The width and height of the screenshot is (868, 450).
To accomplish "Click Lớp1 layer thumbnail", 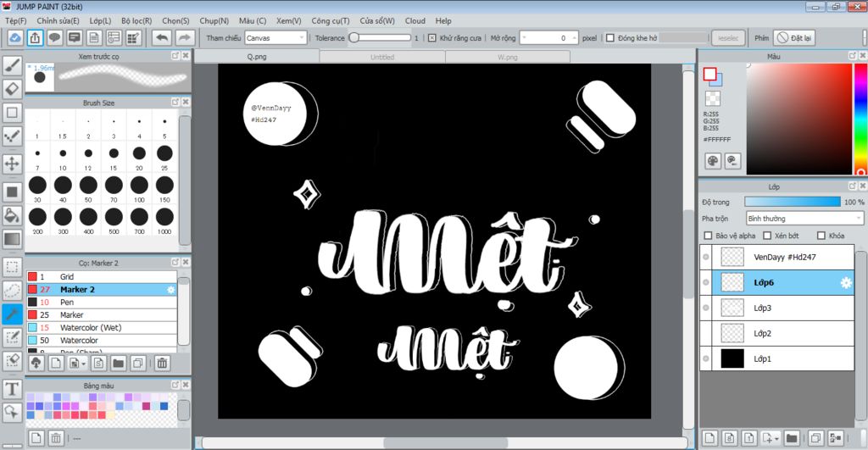I will coord(732,358).
